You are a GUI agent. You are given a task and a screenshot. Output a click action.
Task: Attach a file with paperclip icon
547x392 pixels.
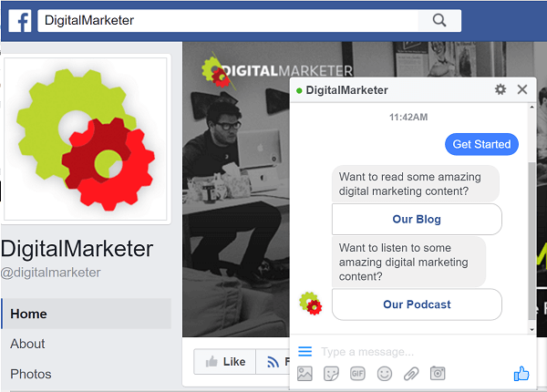click(x=411, y=374)
